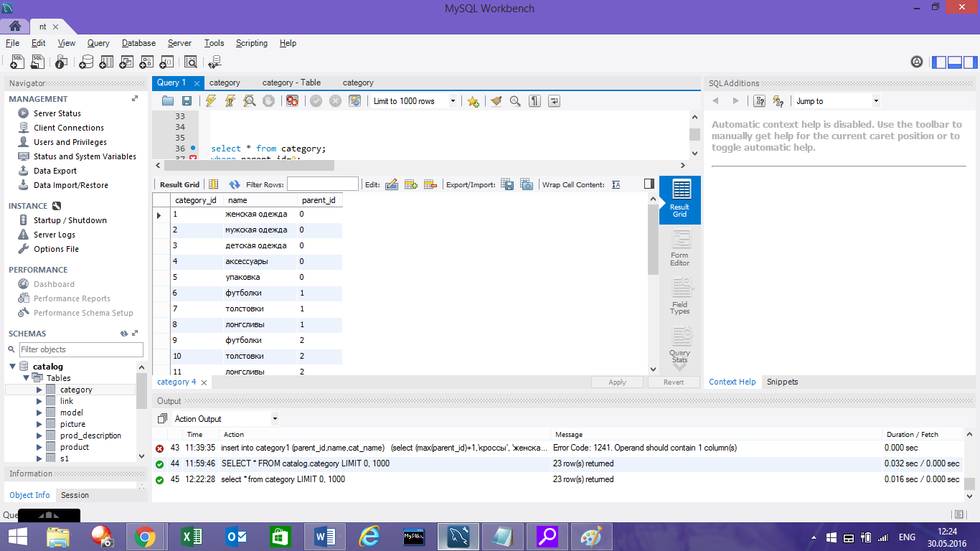Viewport: 980px width, 551px height.
Task: Open Server Status in Navigator
Action: pos(57,113)
